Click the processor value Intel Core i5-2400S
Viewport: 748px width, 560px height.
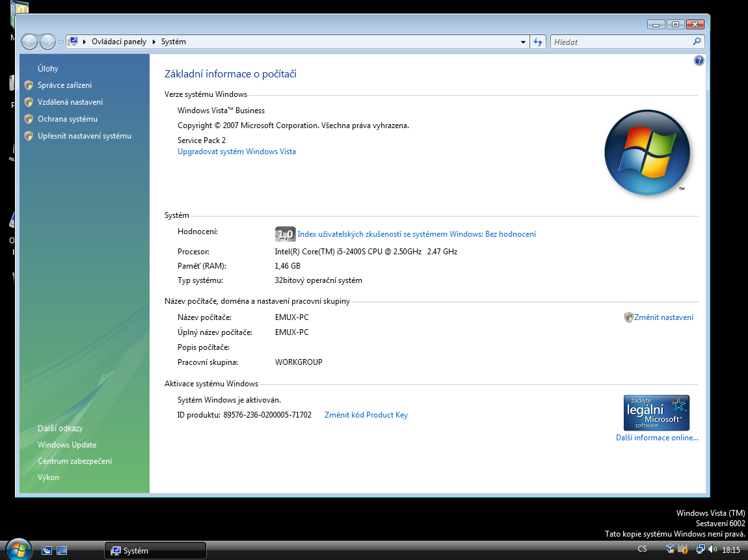tap(366, 251)
